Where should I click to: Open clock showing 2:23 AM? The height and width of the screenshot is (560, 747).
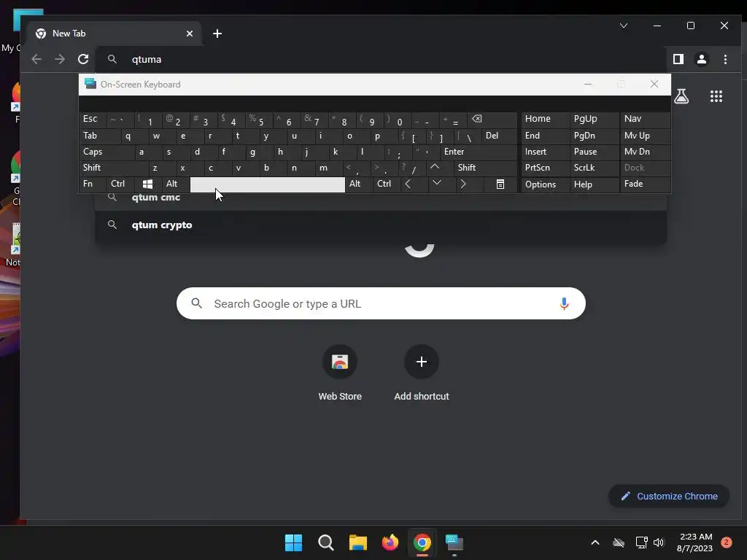(695, 542)
